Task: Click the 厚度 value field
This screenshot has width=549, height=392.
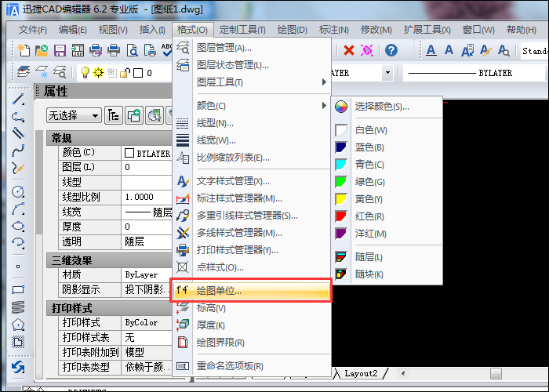Action: (147, 227)
